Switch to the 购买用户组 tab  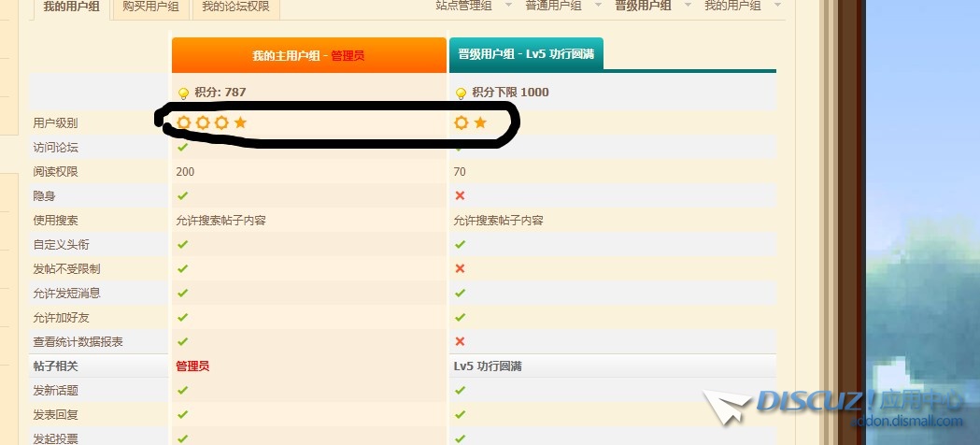tap(150, 7)
